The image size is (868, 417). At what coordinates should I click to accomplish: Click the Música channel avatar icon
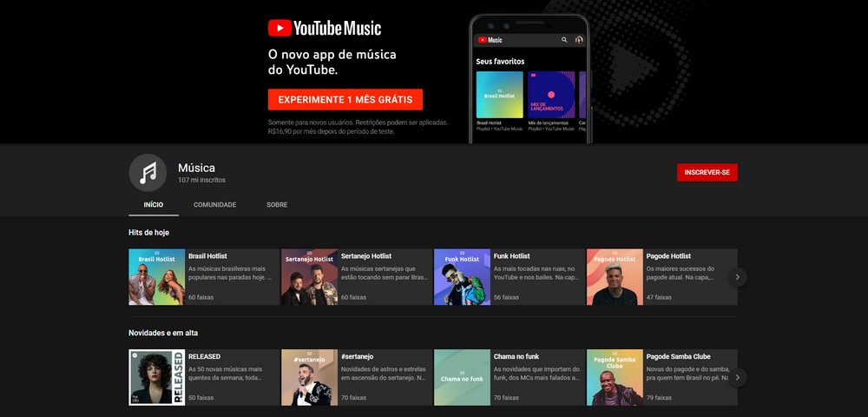click(x=148, y=173)
